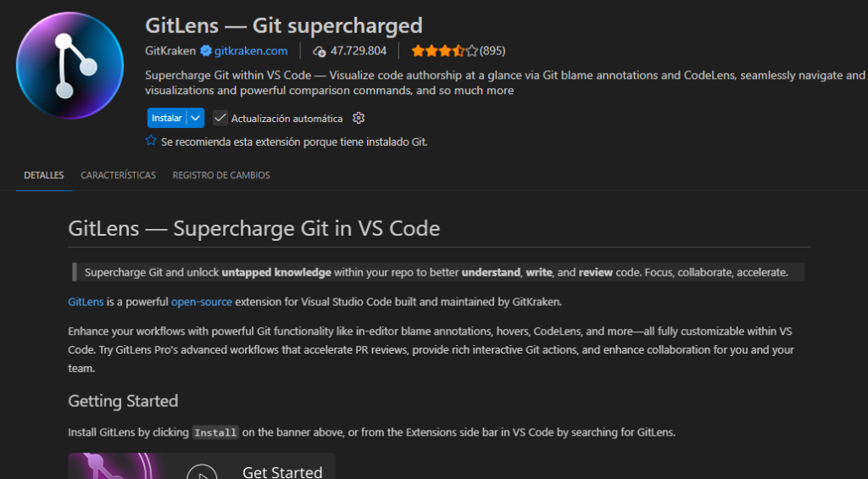
Task: Click the Get Started video thumbnail text
Action: pyautogui.click(x=282, y=471)
